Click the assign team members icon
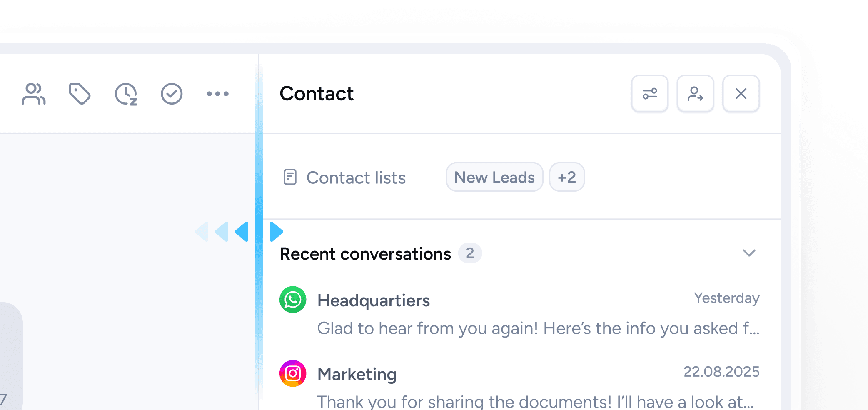The width and height of the screenshot is (868, 410). [x=33, y=94]
